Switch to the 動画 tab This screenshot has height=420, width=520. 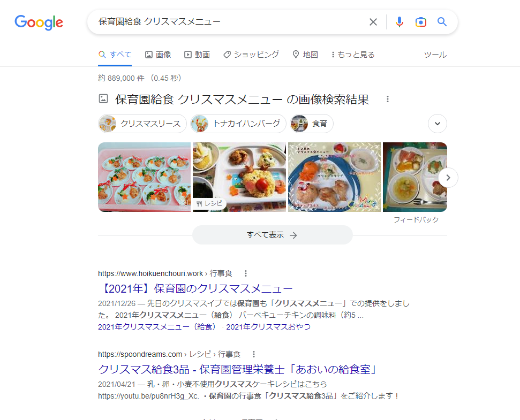(197, 55)
